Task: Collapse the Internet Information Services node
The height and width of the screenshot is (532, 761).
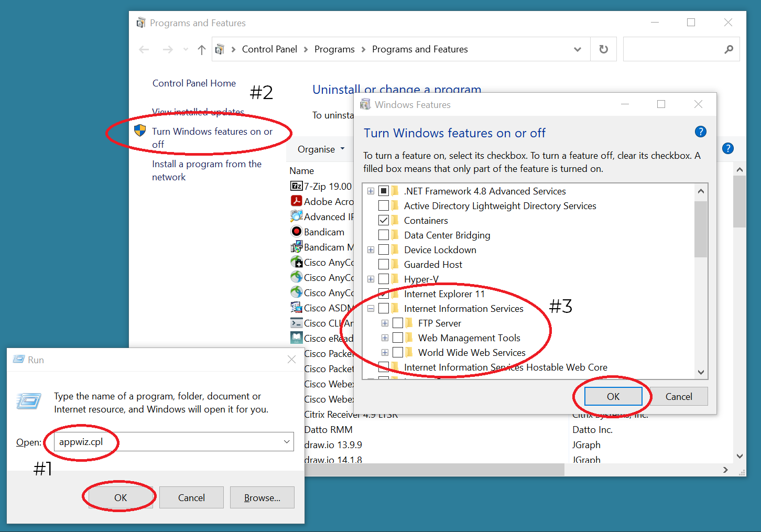Action: [x=371, y=308]
